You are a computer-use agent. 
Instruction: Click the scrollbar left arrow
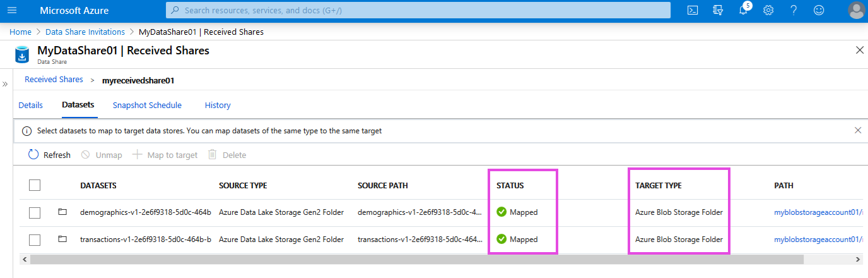point(25,259)
